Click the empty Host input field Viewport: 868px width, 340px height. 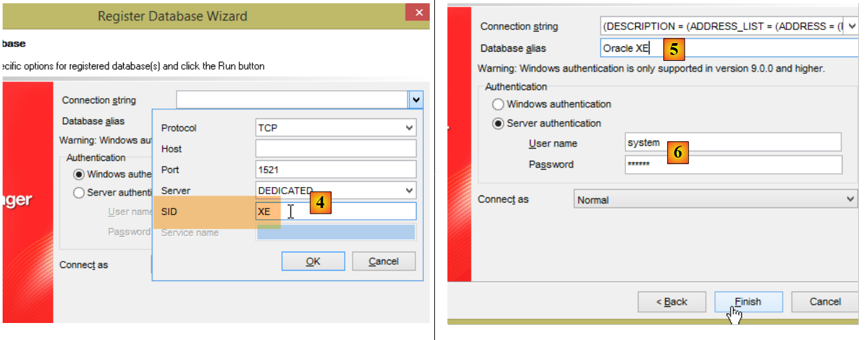[336, 149]
